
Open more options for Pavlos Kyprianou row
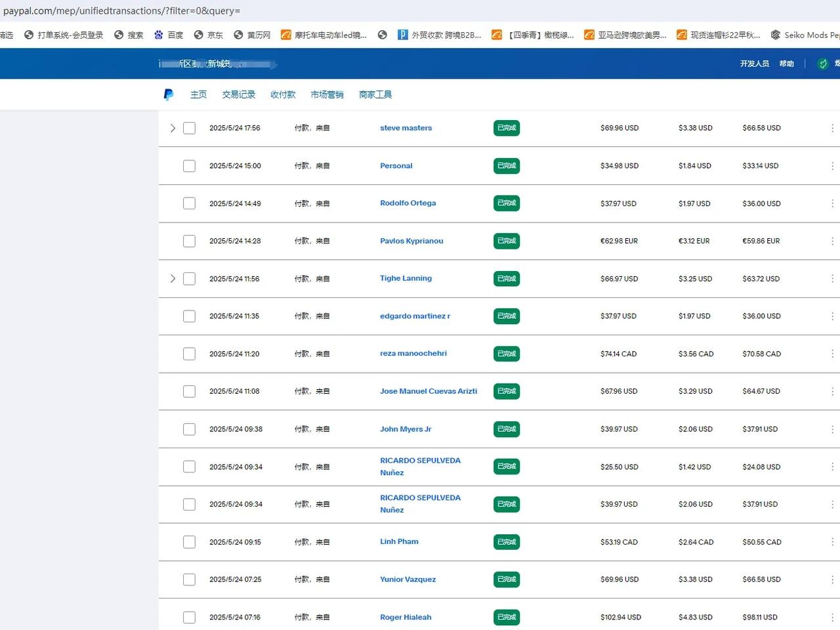point(832,241)
